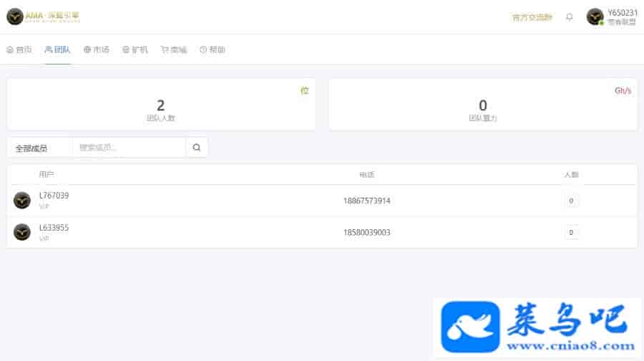Click the team member count card showing 2
This screenshot has width=644, height=361.
(161, 105)
